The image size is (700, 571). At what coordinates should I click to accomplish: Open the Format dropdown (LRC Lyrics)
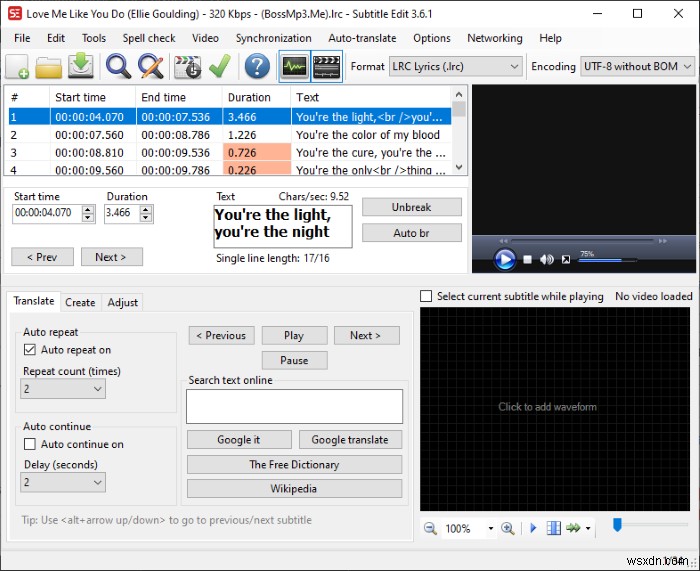tap(455, 67)
